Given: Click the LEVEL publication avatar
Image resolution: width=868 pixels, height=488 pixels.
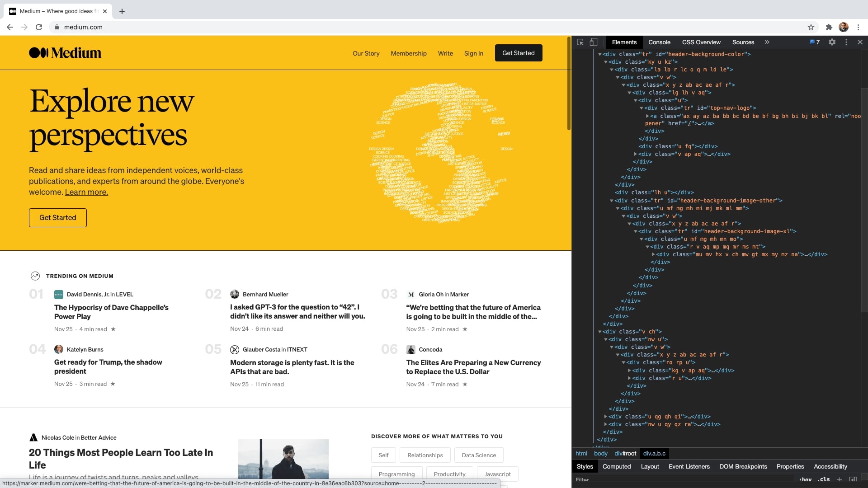Looking at the screenshot, I should tap(59, 295).
